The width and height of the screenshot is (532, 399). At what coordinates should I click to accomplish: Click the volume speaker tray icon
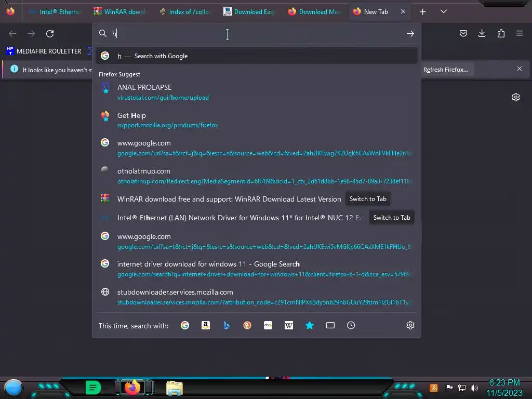click(x=474, y=388)
